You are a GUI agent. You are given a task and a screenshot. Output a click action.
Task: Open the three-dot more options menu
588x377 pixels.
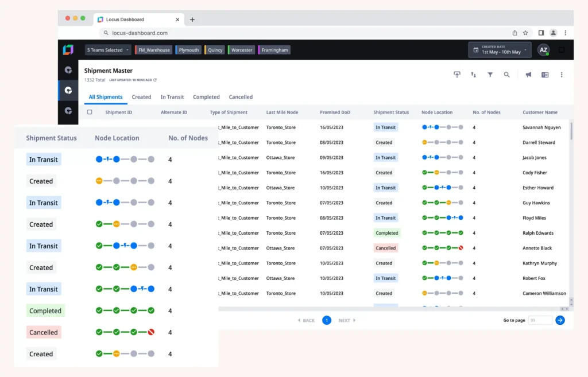[562, 75]
